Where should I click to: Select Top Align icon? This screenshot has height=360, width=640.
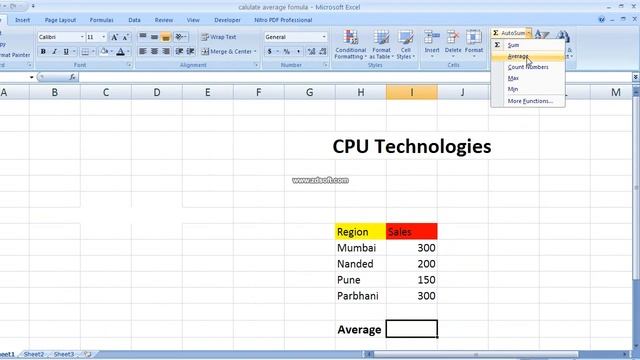[x=142, y=37]
